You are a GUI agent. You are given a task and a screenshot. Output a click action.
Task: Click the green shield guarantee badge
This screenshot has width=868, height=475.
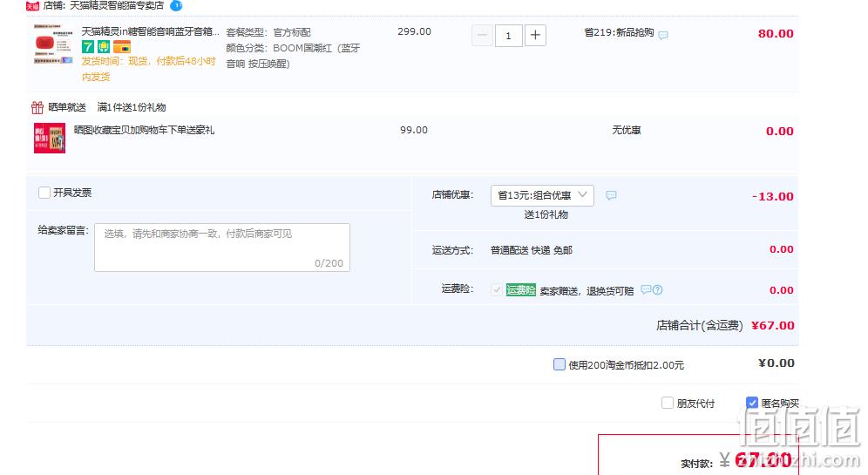point(104,46)
